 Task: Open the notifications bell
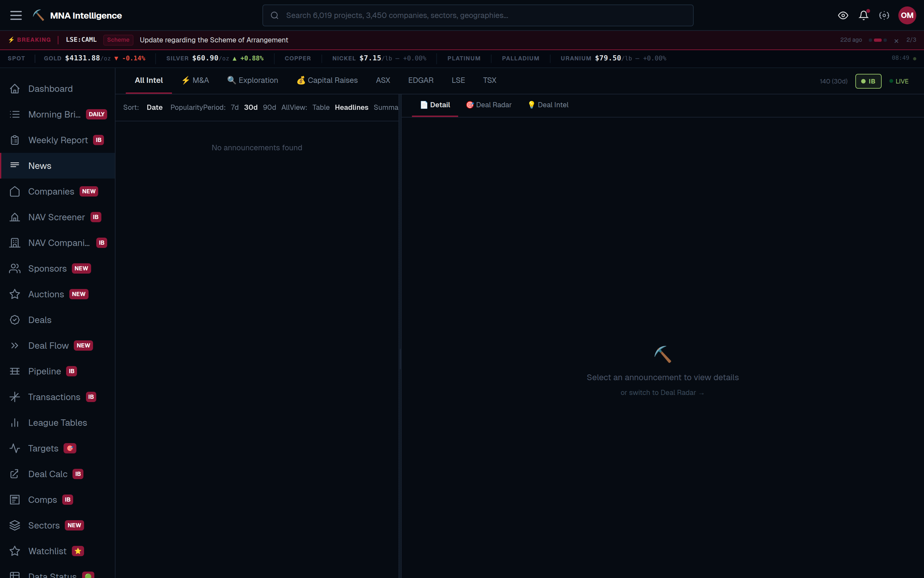point(864,15)
